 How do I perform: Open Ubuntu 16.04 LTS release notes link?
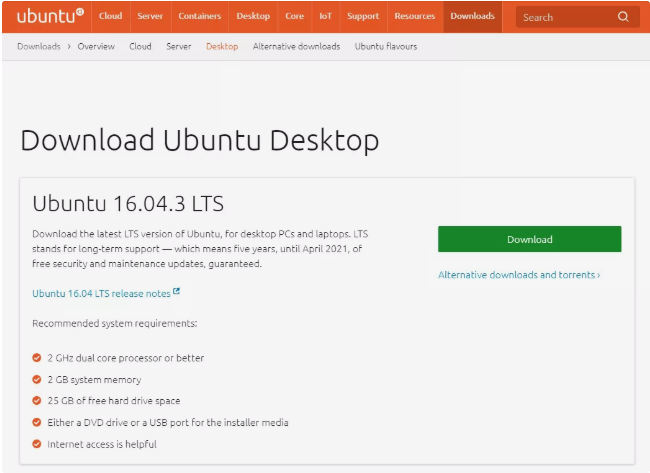pos(102,294)
